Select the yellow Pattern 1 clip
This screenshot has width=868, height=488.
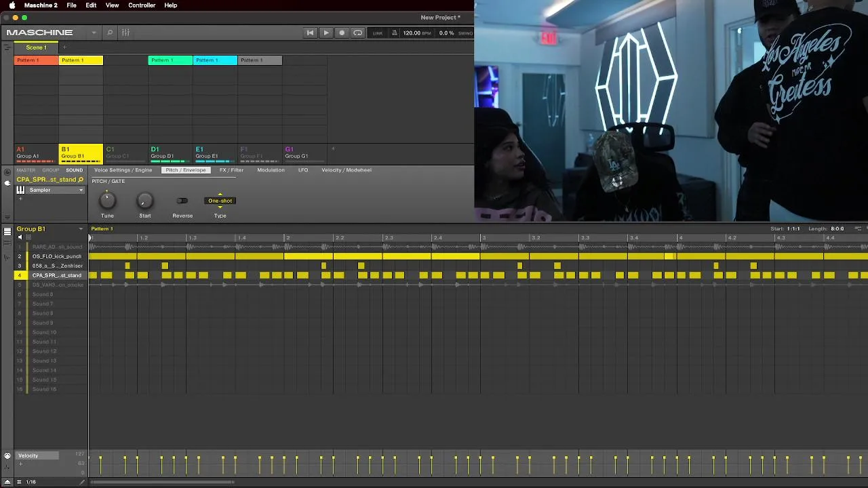(81, 60)
